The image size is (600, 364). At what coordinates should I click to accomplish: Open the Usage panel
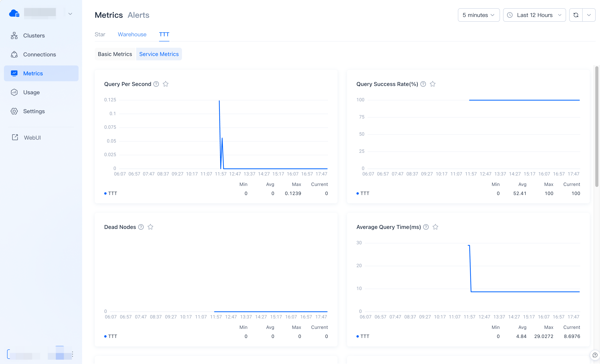coord(31,92)
